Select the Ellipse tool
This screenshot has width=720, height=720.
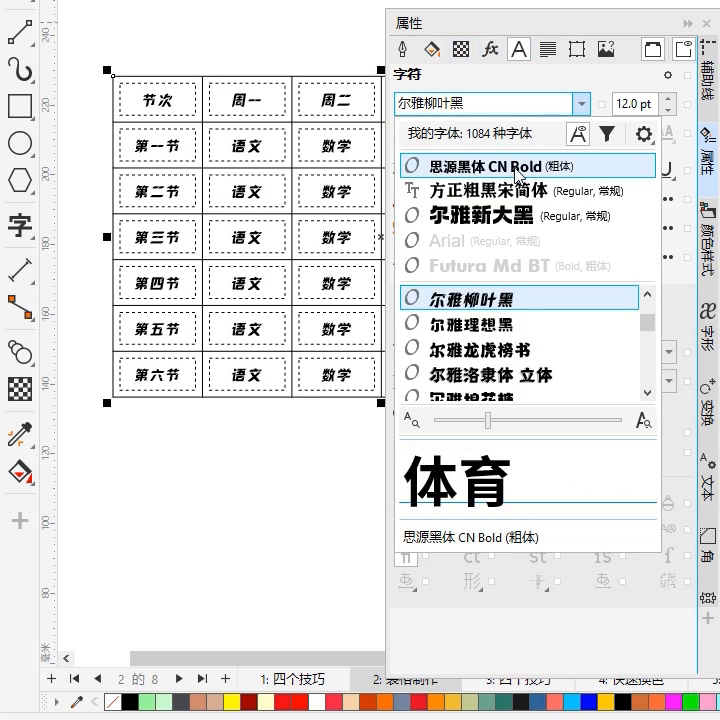(20, 143)
